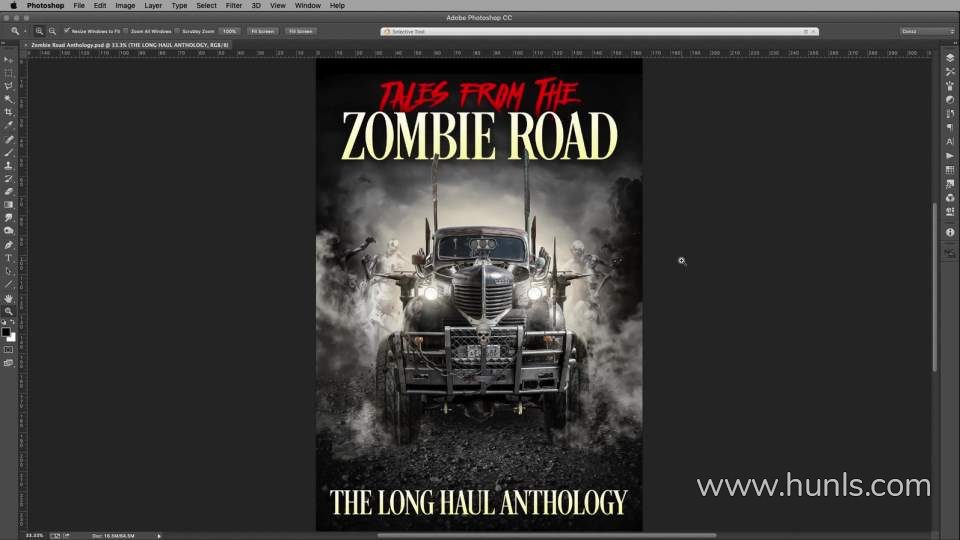Viewport: 960px width, 540px height.
Task: Expand the toolbox to two columns
Action: click(x=4, y=44)
